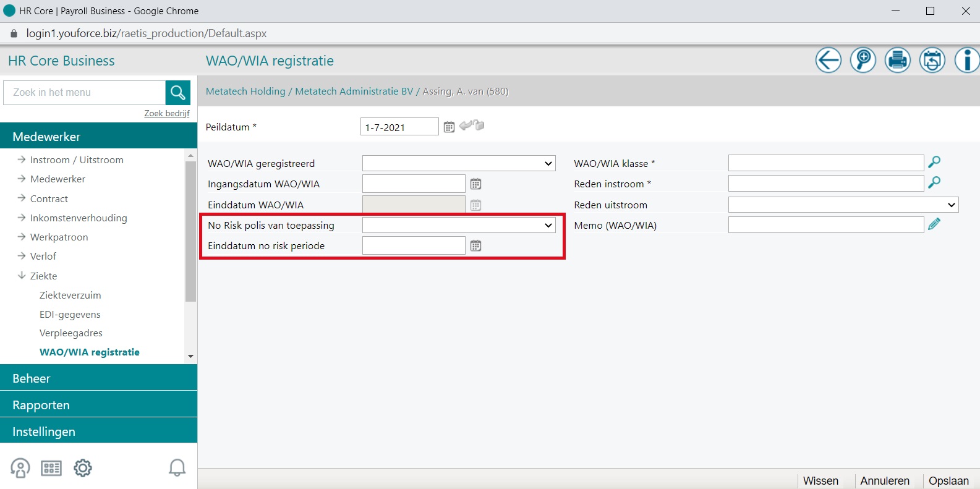
Task: Follow the Zoek bedrijf link
Action: 167,113
